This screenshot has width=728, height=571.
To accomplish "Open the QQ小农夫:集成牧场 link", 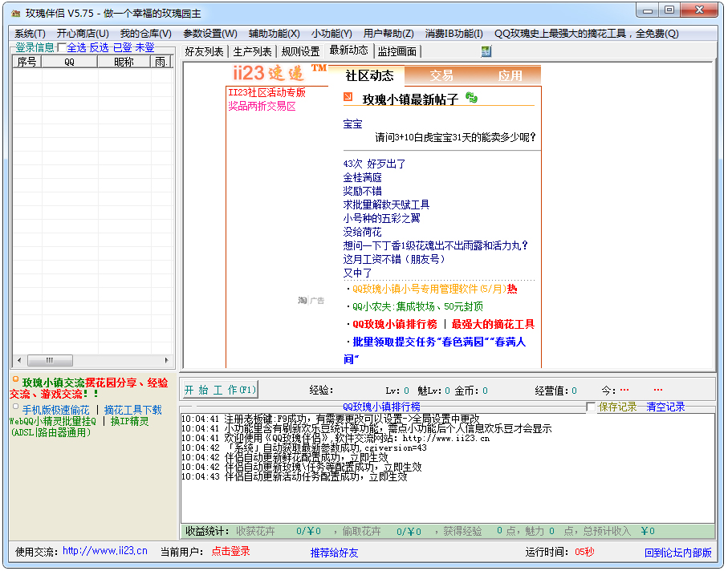I will tap(417, 306).
